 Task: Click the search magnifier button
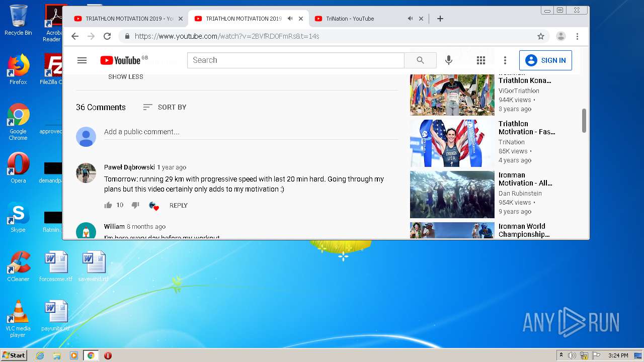420,60
